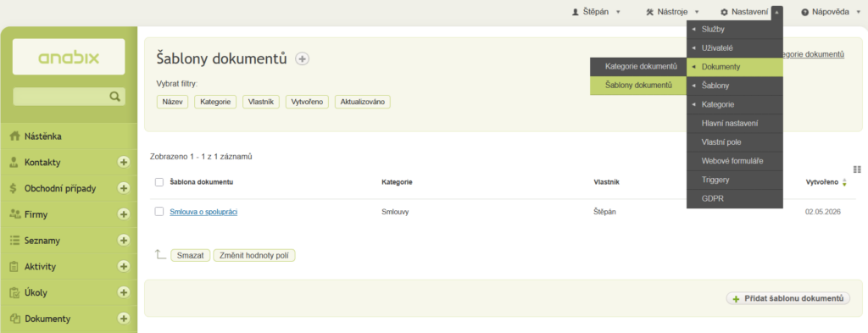Open Smlouva o spolupráci link
The width and height of the screenshot is (868, 333).
[x=203, y=212]
